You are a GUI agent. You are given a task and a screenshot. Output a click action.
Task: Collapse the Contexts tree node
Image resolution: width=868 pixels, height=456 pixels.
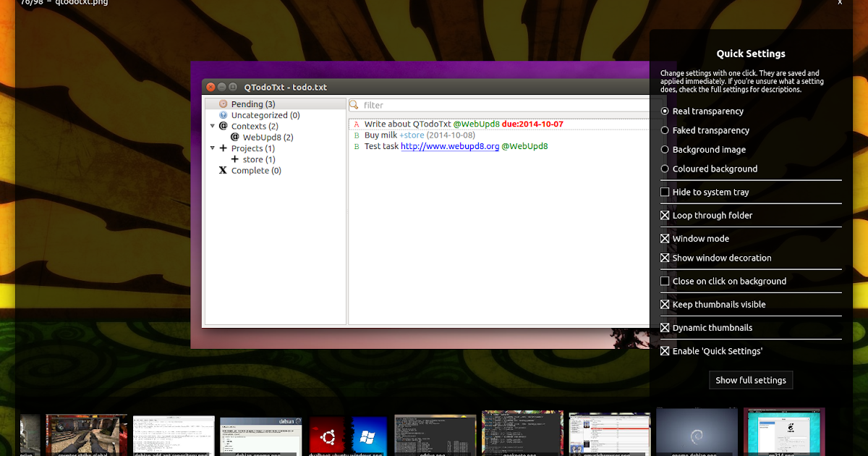tap(212, 126)
